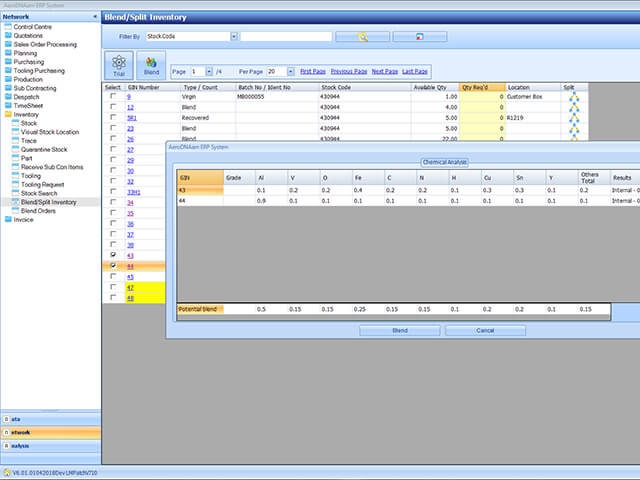Open the Filter By Stock Code dropdown
The width and height of the screenshot is (640, 480).
pos(234,36)
